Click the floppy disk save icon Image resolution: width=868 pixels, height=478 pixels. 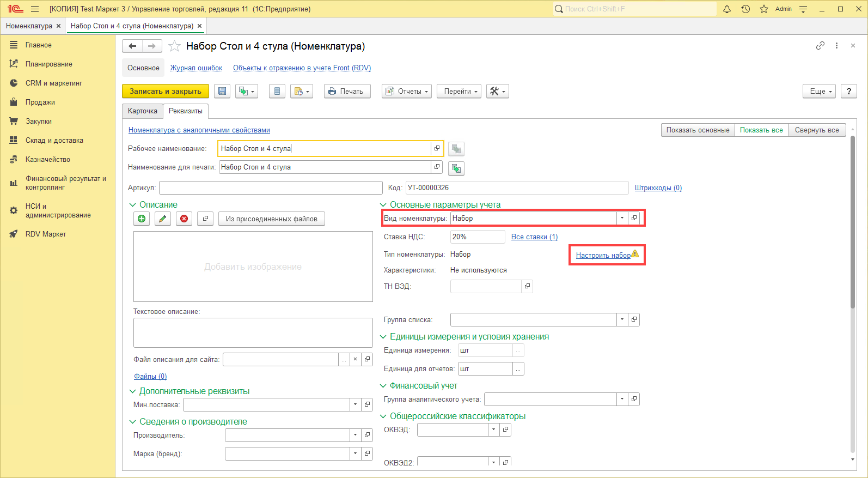[222, 92]
